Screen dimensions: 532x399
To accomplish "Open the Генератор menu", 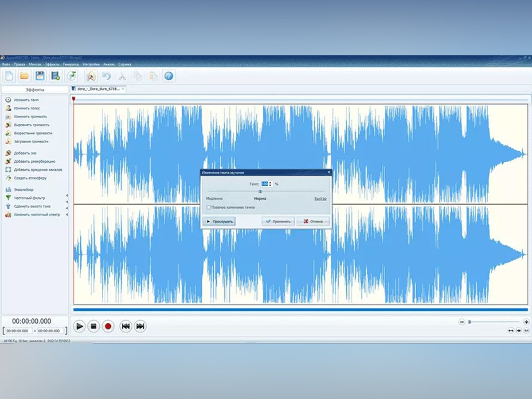I will point(71,65).
